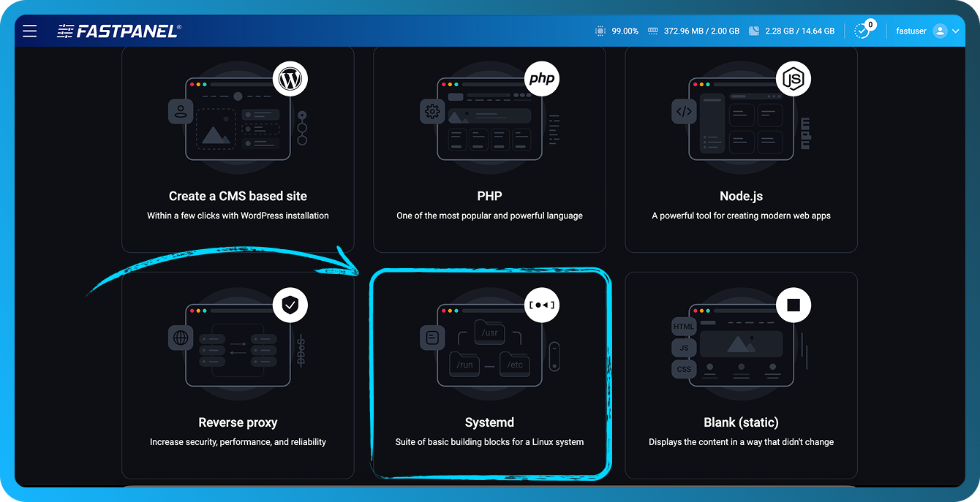Screen dimensions: 980x502
Task: Click the Node.js JS badge icon
Action: (794, 78)
